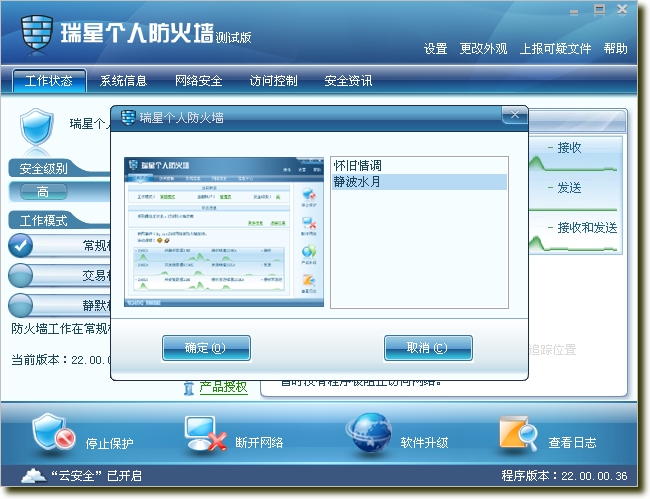Viewport: 650px width, 499px height.
Task: Click the cloud security icon in status bar
Action: point(34,475)
